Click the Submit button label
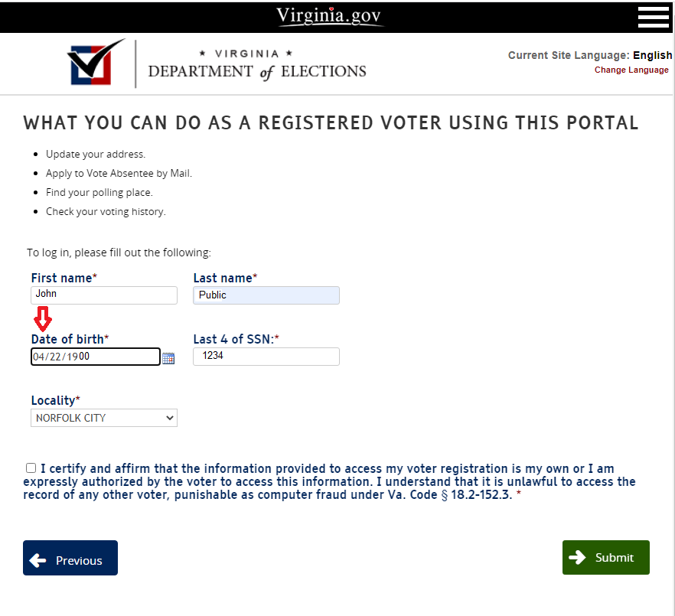Viewport: 675px width, 616px height. (x=615, y=558)
